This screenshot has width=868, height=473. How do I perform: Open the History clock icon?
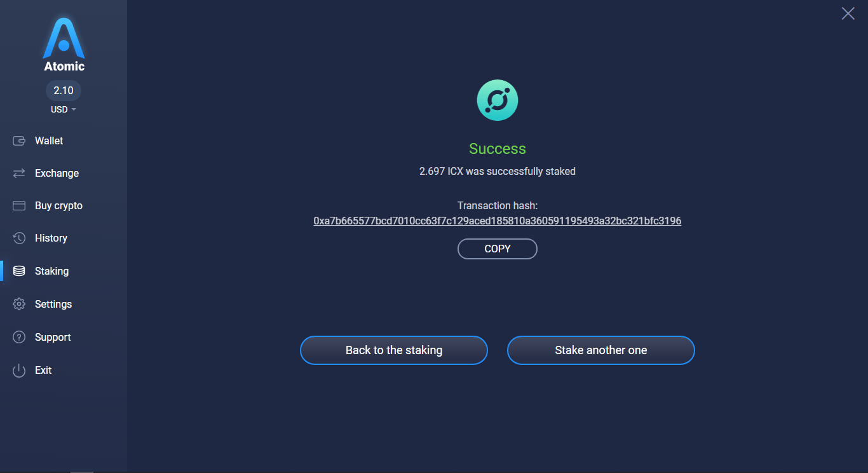pyautogui.click(x=19, y=238)
